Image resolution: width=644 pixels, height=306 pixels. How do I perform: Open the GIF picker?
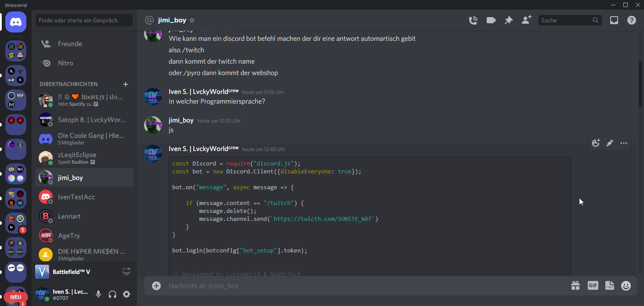coord(593,286)
